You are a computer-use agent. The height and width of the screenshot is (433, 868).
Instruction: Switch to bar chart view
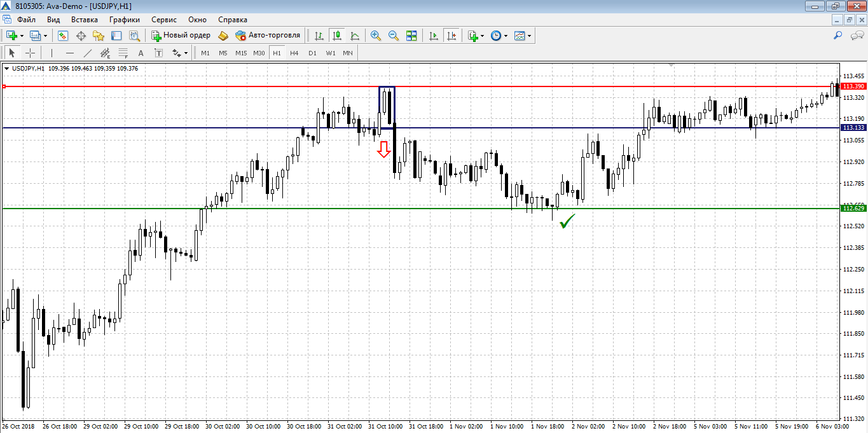(319, 36)
